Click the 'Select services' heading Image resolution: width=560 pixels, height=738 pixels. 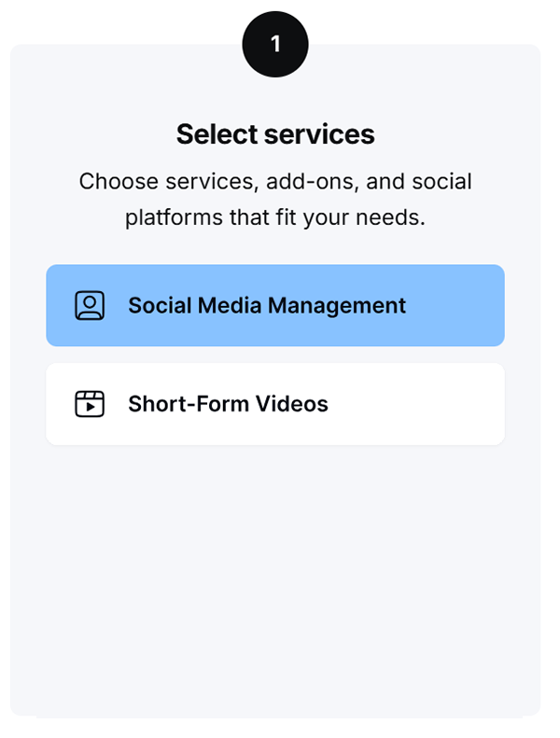pyautogui.click(x=275, y=134)
